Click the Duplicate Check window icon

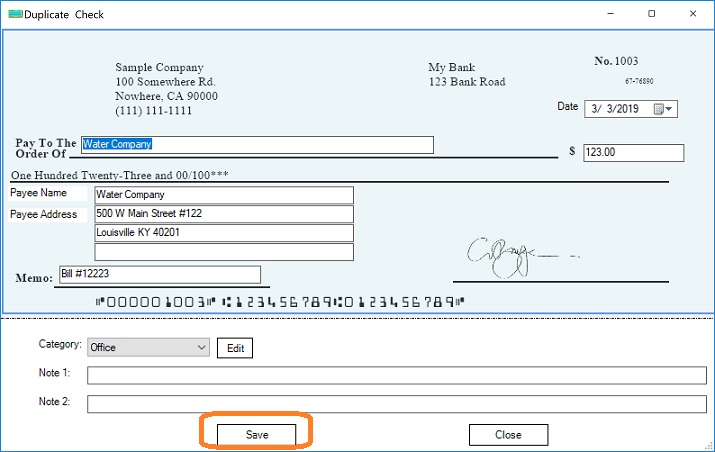pyautogui.click(x=16, y=14)
